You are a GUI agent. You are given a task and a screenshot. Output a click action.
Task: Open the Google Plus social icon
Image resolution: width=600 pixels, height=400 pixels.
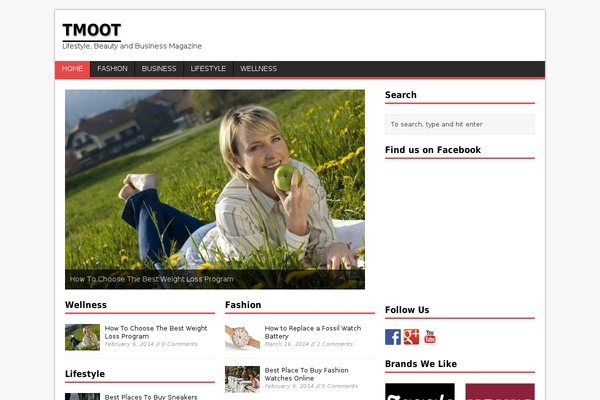(x=411, y=337)
